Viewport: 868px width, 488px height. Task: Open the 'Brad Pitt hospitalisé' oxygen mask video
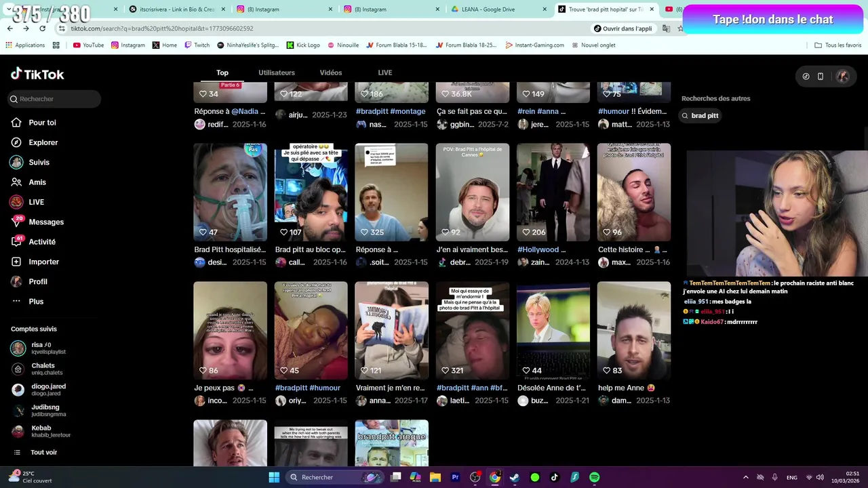coord(230,192)
